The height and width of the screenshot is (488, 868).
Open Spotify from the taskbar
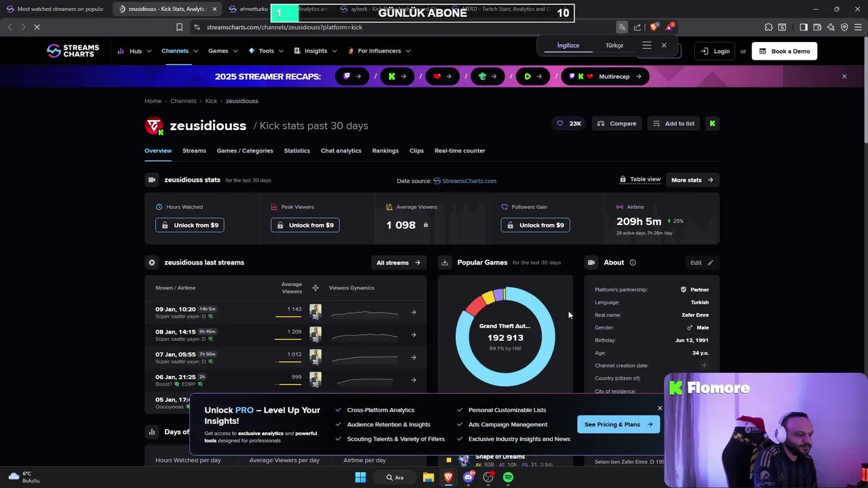pos(508,477)
